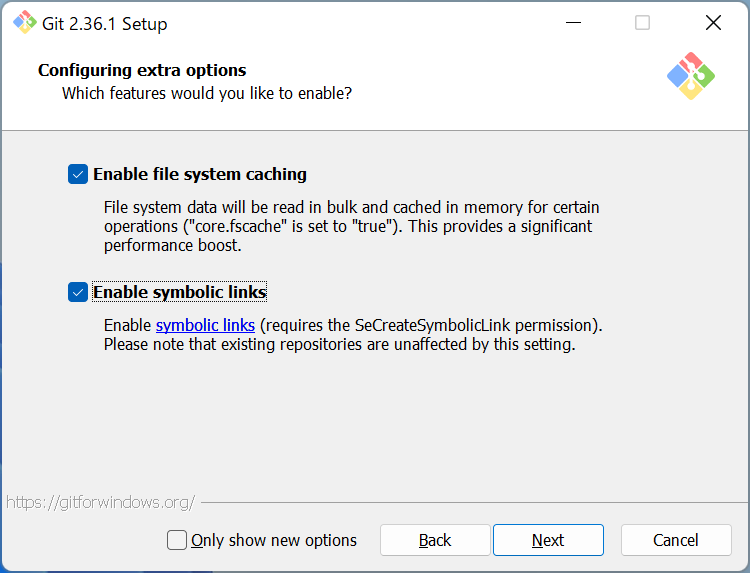This screenshot has height=573, width=750.
Task: Check Only show new options box
Action: 176,540
